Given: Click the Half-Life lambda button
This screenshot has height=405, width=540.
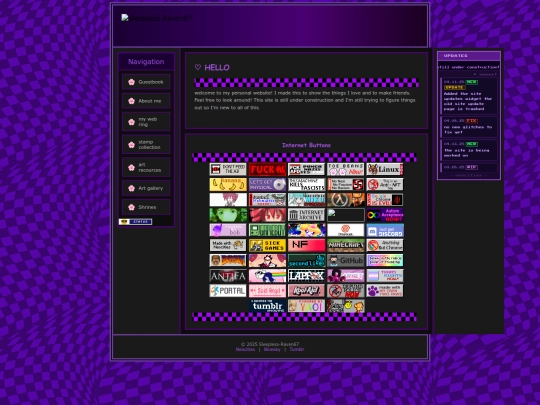Looking at the screenshot, I should pyautogui.click(x=345, y=199).
